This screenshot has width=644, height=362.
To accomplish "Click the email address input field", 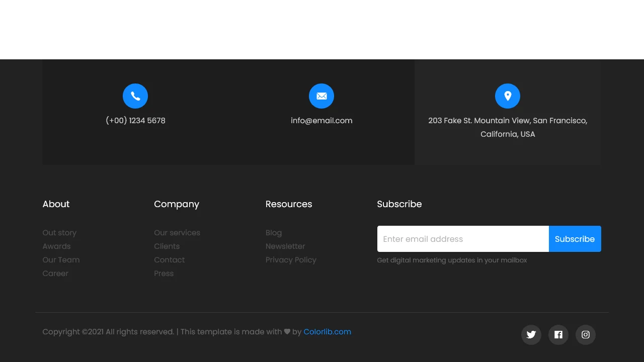I will pyautogui.click(x=462, y=239).
